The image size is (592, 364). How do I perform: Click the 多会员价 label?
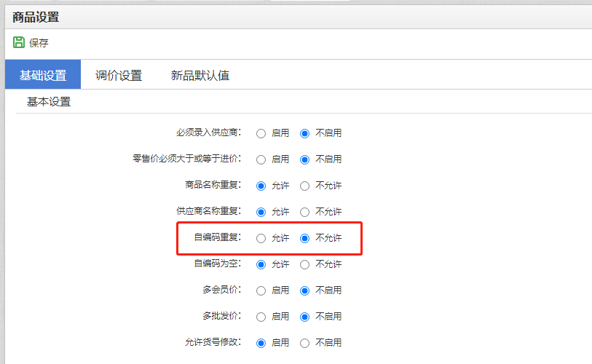(222, 290)
